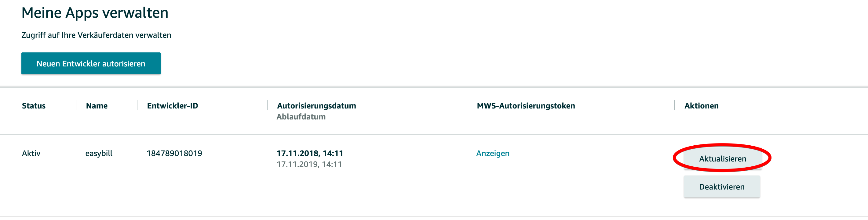Show the MWS token via Anzeigen link
This screenshot has height=220, width=868.
pyautogui.click(x=492, y=153)
